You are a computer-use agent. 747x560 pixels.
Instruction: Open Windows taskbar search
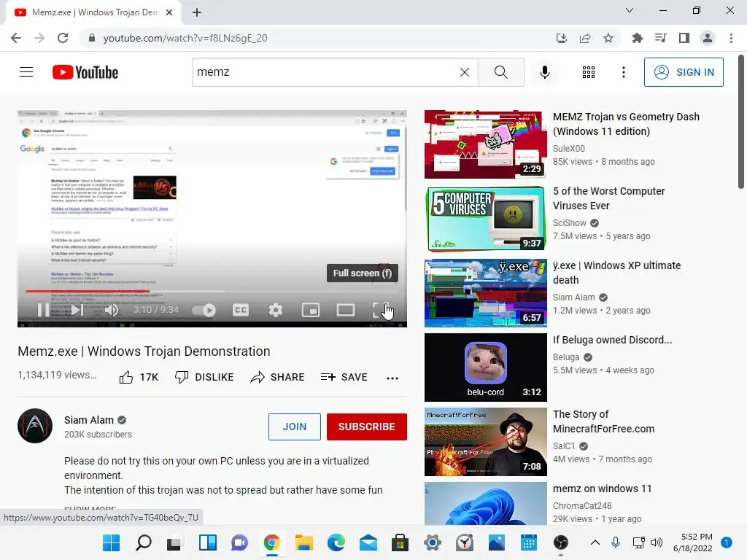click(x=144, y=542)
